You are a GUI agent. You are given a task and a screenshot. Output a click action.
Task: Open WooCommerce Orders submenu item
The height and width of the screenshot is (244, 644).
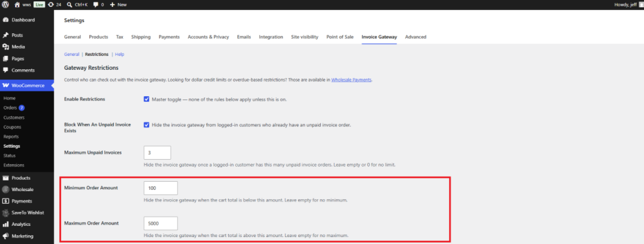10,108
